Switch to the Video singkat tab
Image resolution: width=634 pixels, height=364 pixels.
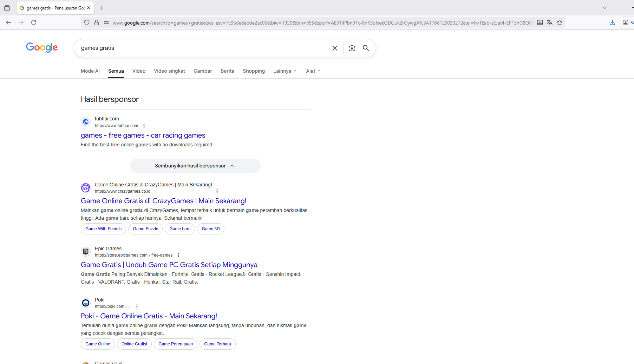coord(169,71)
